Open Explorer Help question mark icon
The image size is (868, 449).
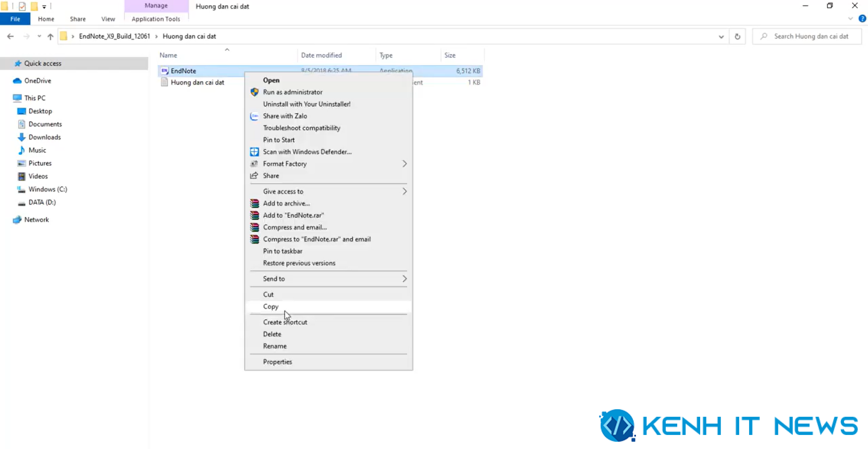pyautogui.click(x=862, y=19)
